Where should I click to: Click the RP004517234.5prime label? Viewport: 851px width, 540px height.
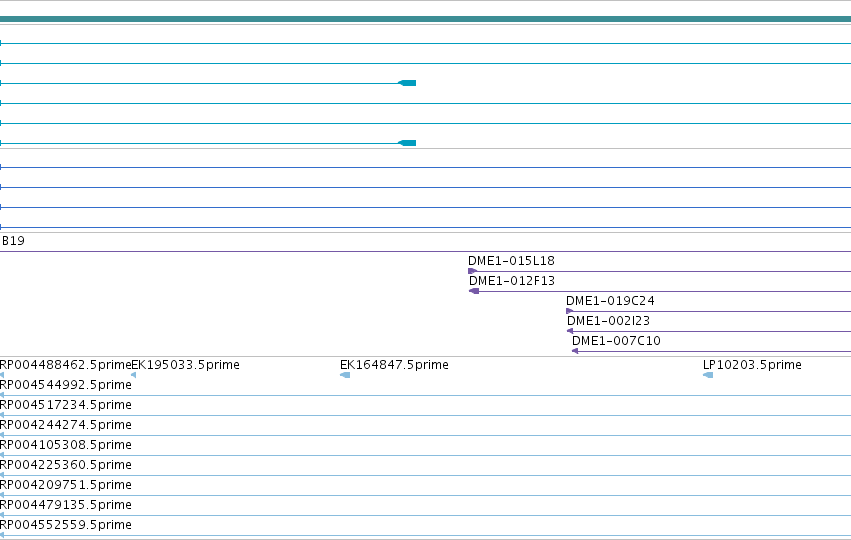[x=66, y=405]
